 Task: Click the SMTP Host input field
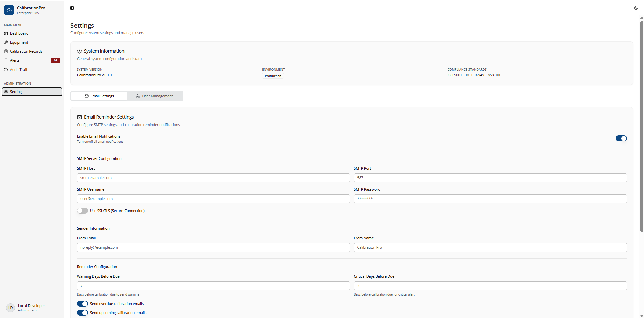[x=213, y=178]
